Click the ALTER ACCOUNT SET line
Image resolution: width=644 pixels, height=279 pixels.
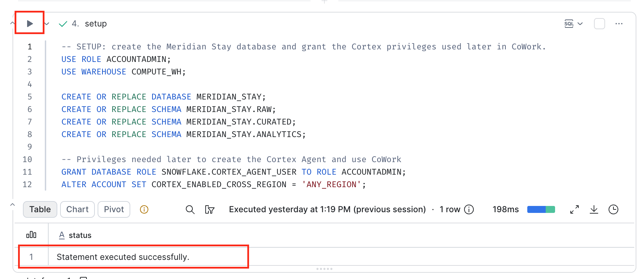point(214,184)
